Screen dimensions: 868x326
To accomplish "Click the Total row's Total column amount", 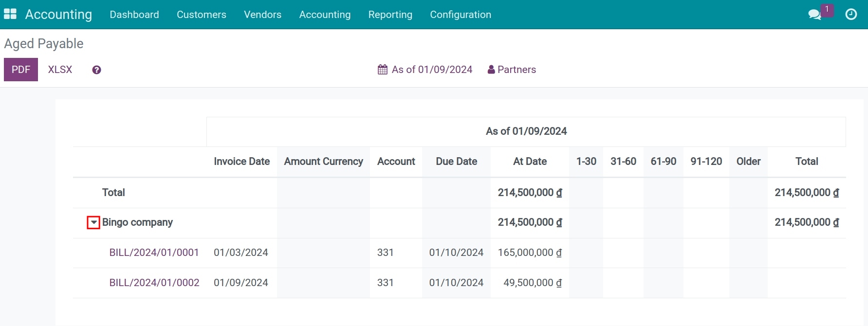I will (x=807, y=193).
